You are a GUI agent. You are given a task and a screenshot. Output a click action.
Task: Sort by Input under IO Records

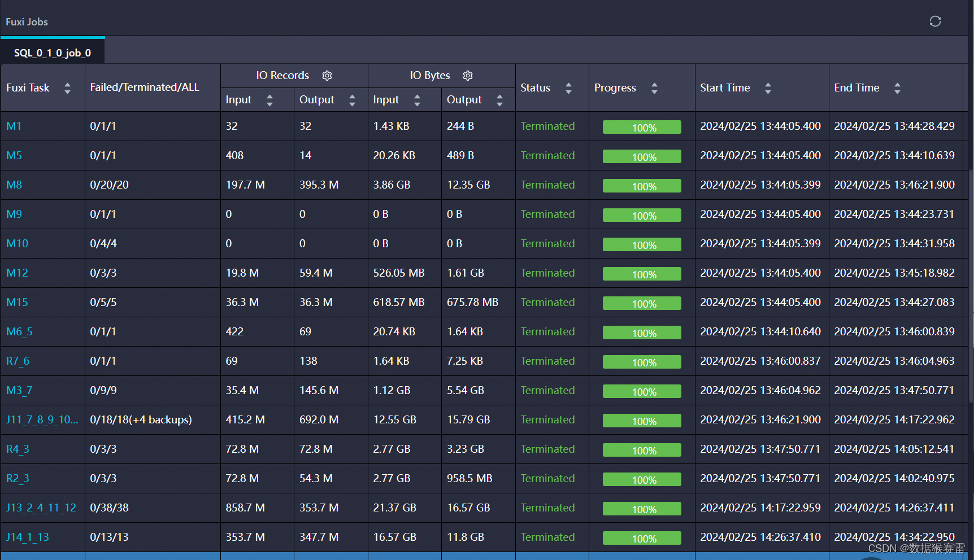coord(270,100)
